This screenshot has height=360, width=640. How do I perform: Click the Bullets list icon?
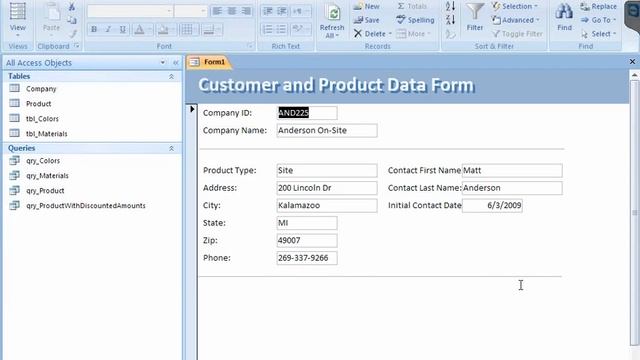(x=282, y=29)
